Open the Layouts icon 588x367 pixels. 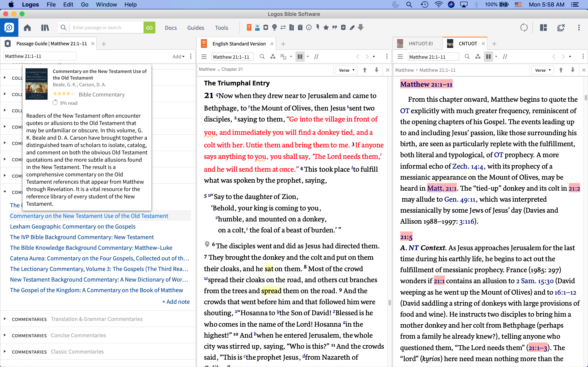[x=543, y=28]
